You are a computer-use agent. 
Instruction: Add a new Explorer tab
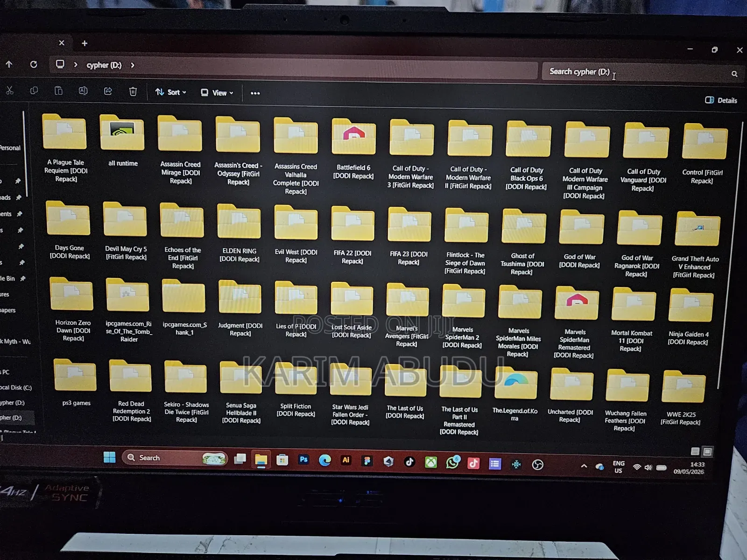pyautogui.click(x=85, y=43)
